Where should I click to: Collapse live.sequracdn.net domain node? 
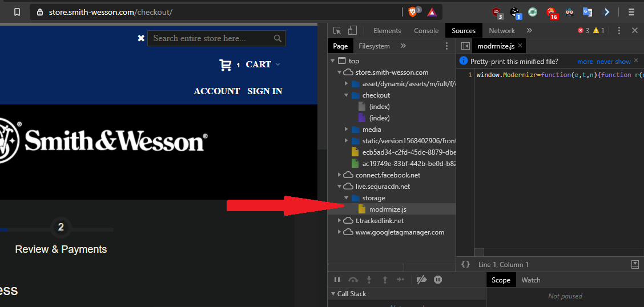point(339,187)
